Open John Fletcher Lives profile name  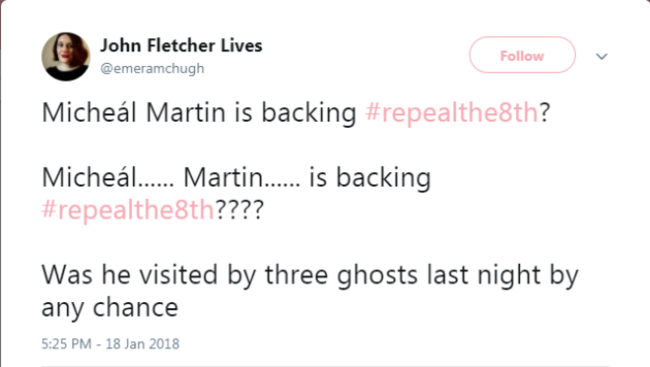click(181, 45)
